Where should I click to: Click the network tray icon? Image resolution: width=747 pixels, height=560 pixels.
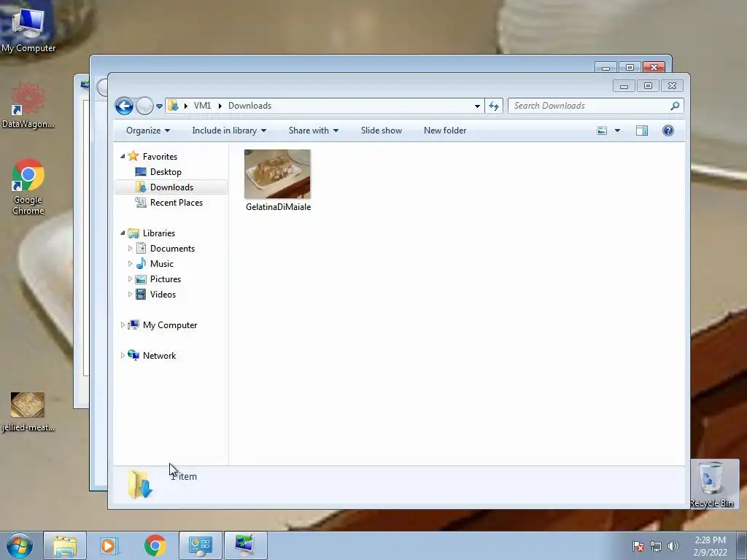(656, 546)
